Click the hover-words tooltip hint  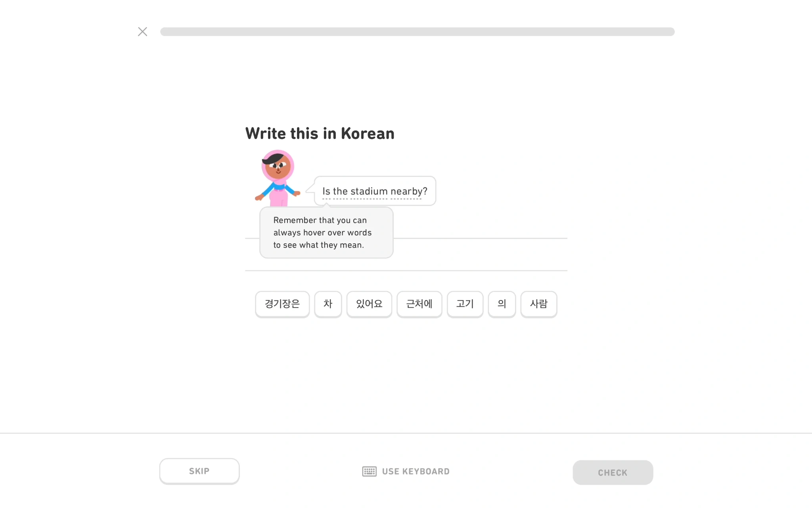(x=326, y=233)
